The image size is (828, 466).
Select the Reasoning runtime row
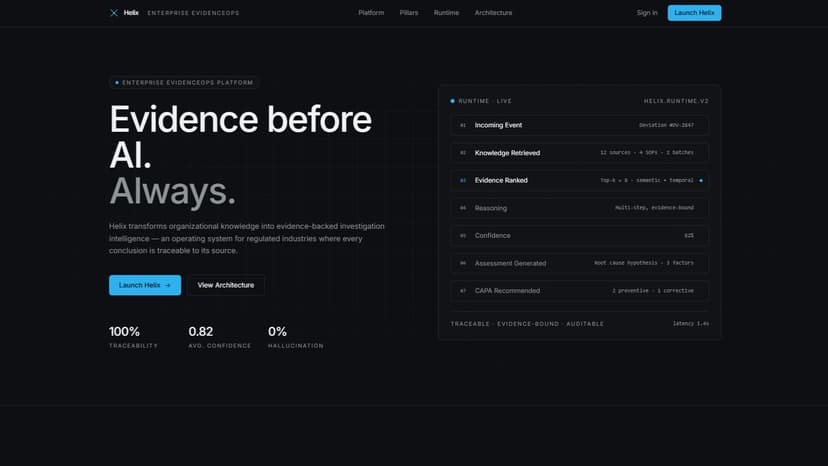579,208
